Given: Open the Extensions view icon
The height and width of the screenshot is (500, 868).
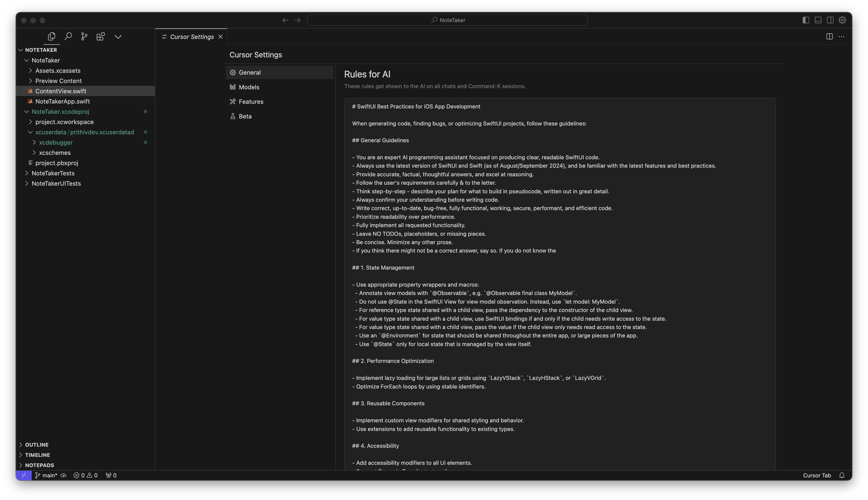Looking at the screenshot, I should pyautogui.click(x=100, y=36).
